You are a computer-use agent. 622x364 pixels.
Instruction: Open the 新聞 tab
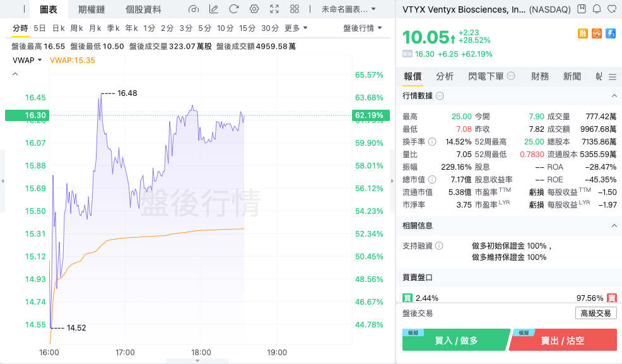(572, 76)
